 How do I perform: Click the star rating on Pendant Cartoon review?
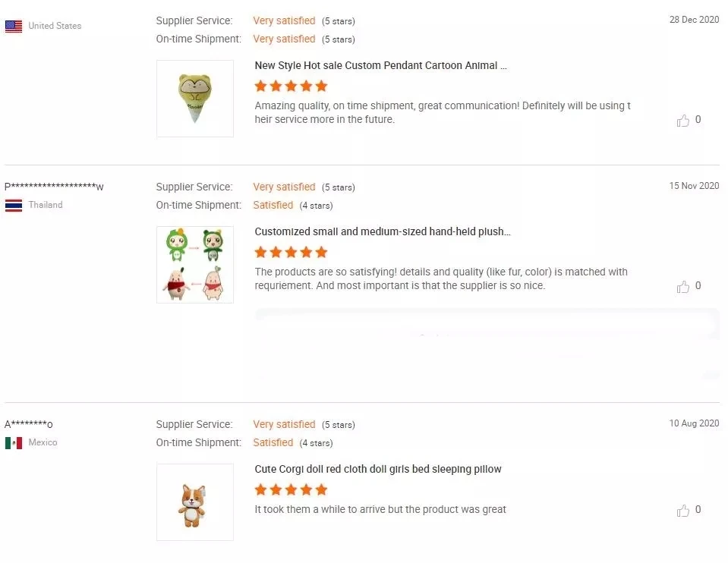click(x=291, y=86)
